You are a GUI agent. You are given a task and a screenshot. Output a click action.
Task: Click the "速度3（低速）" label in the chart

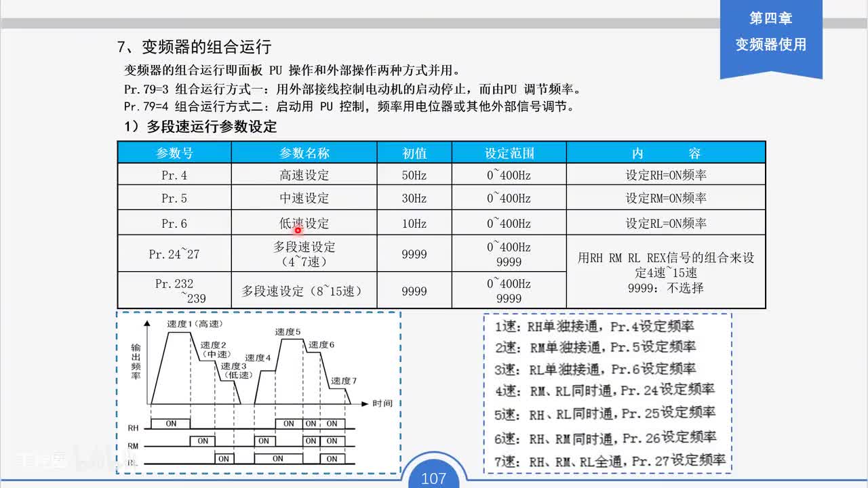[237, 370]
